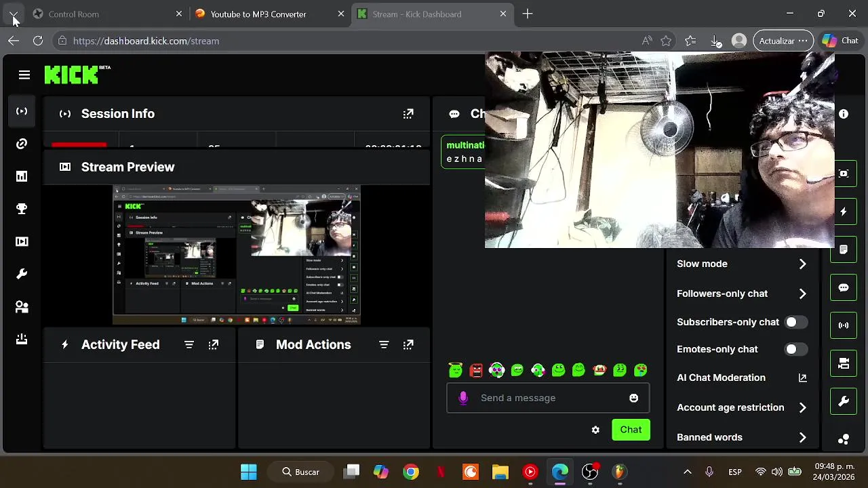Close the Control Room tab
Viewport: 868px width, 488px height.
pyautogui.click(x=179, y=14)
